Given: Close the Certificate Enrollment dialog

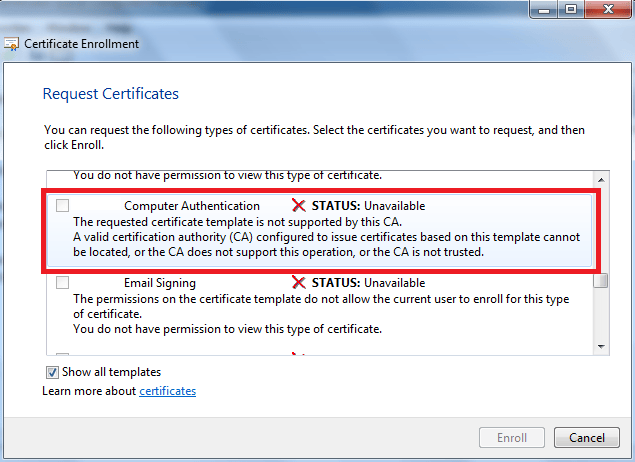Looking at the screenshot, I should coord(608,9).
